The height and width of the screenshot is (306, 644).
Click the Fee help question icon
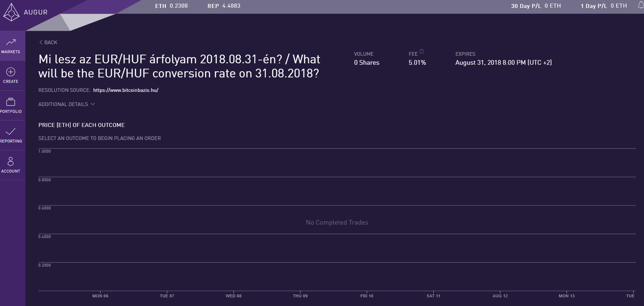[422, 51]
